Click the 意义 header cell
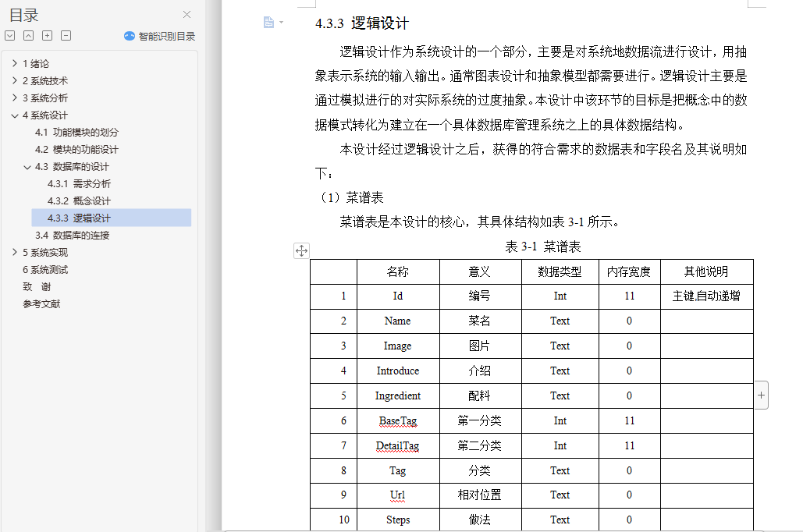 click(481, 272)
